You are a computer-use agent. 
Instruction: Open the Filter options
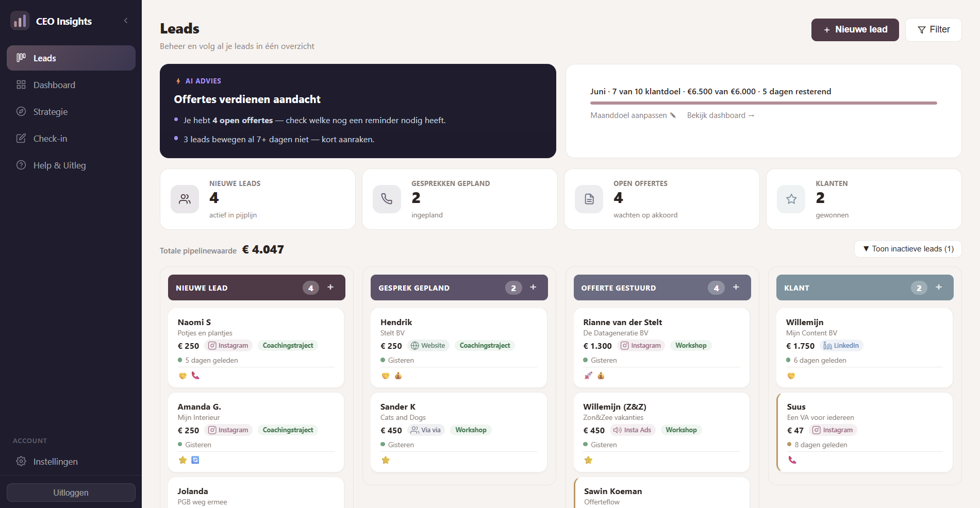click(933, 30)
